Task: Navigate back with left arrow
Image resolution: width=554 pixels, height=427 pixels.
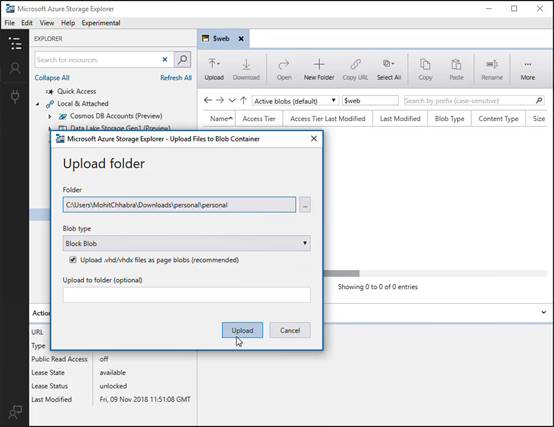Action: pyautogui.click(x=208, y=100)
